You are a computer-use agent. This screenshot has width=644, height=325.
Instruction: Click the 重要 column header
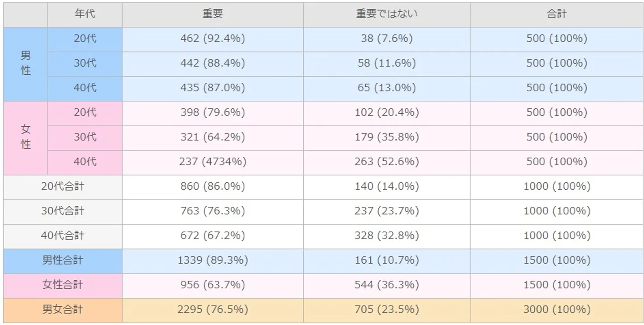click(212, 14)
